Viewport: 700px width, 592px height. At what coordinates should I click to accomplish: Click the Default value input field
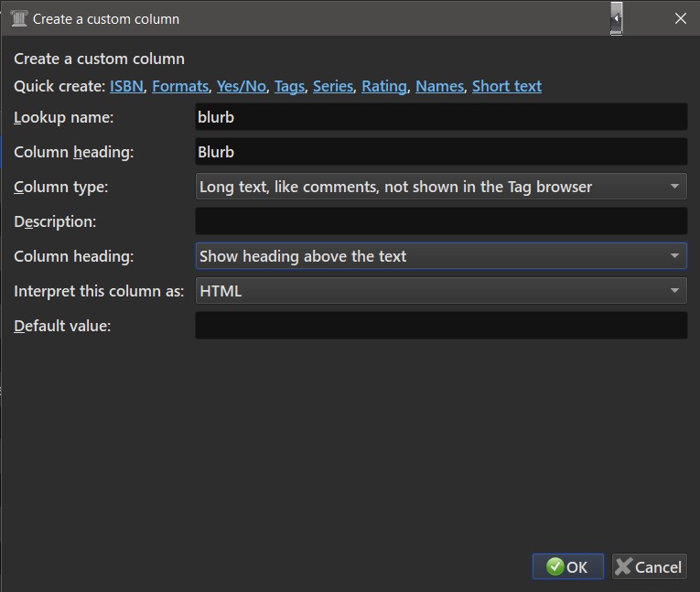[441, 326]
